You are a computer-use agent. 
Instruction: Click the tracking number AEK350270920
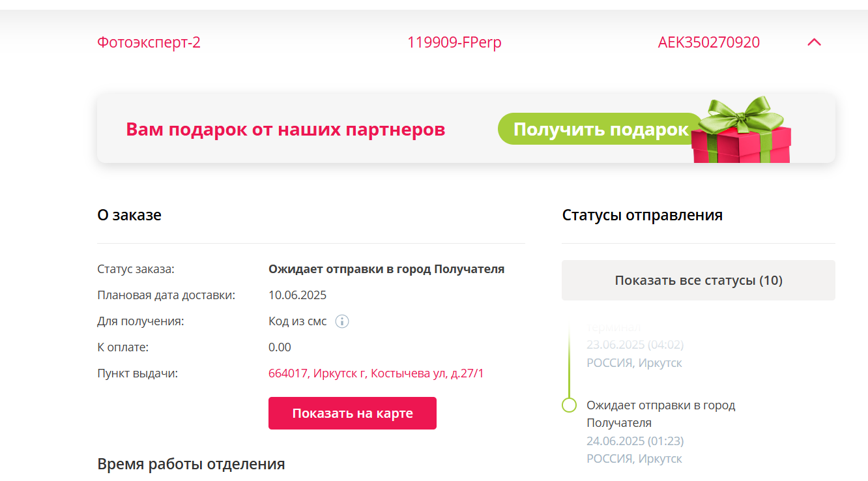click(709, 42)
